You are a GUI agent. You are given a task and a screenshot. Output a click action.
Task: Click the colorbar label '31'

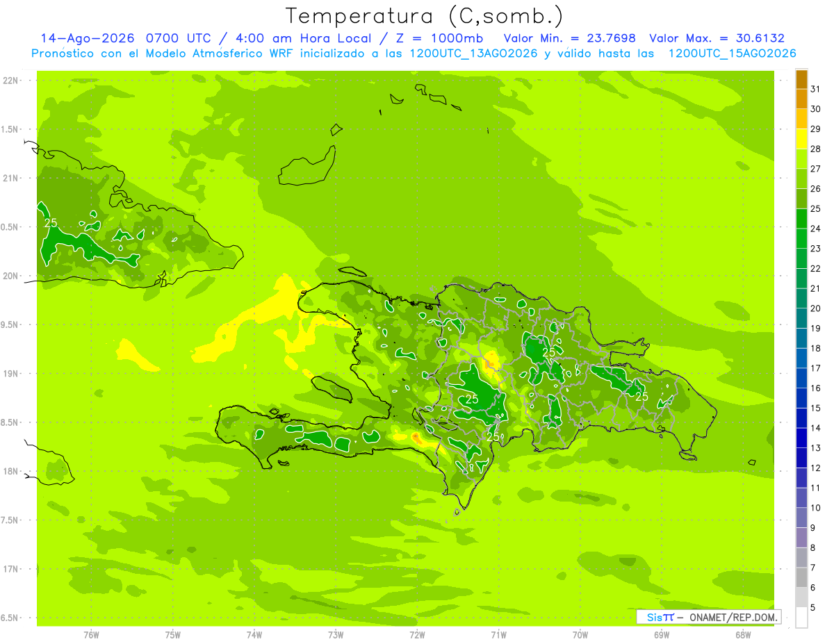pyautogui.click(x=815, y=89)
